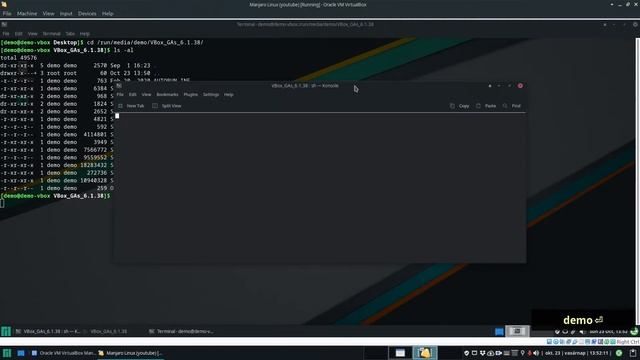Viewport: 640px width, 360px height.
Task: Click shield icon in host tray
Action: pyautogui.click(x=467, y=353)
